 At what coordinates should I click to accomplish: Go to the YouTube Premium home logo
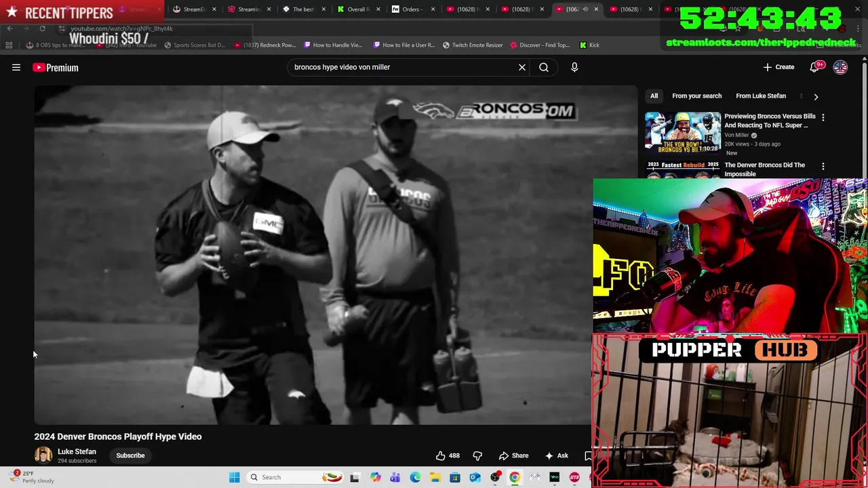(x=56, y=67)
